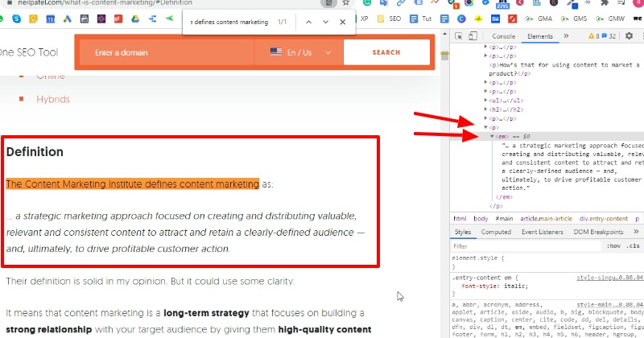Open the Computed tab

pyautogui.click(x=496, y=232)
